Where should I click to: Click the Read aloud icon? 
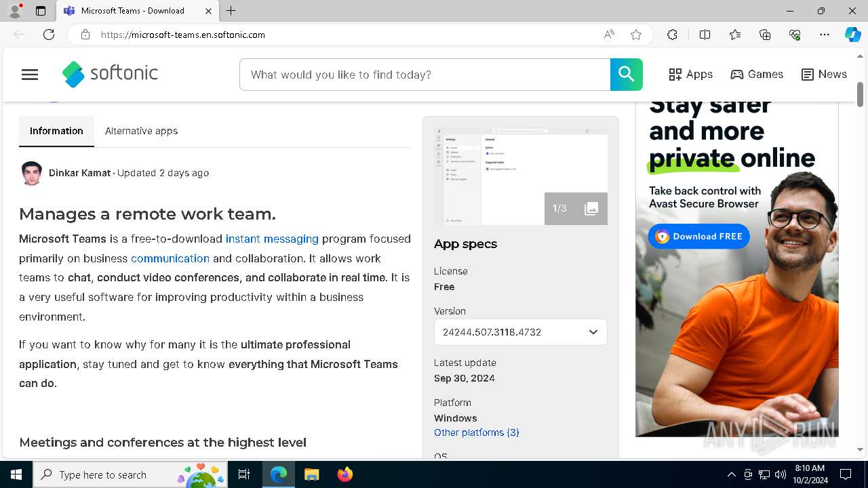(x=609, y=35)
